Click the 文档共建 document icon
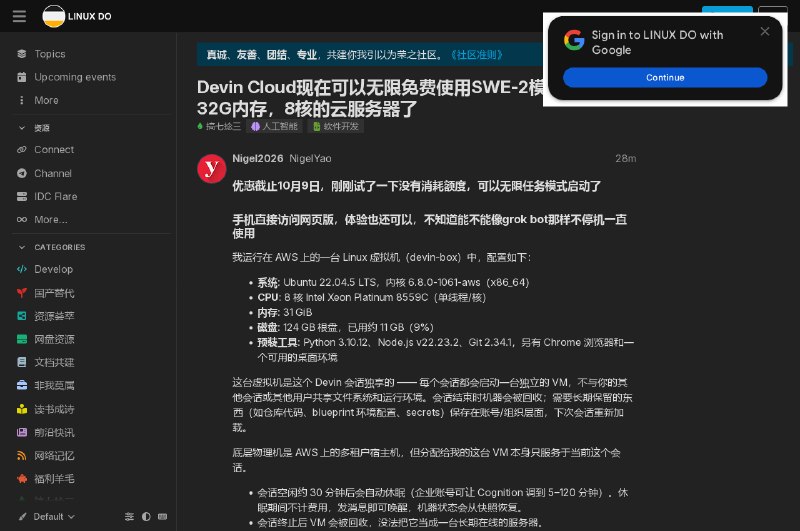This screenshot has width=800, height=531. (21, 362)
